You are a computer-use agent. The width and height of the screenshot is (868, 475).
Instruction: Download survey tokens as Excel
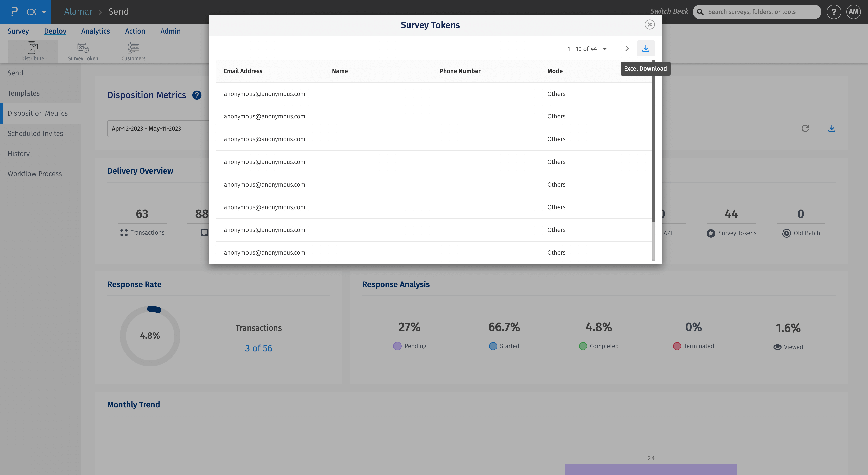[646, 48]
